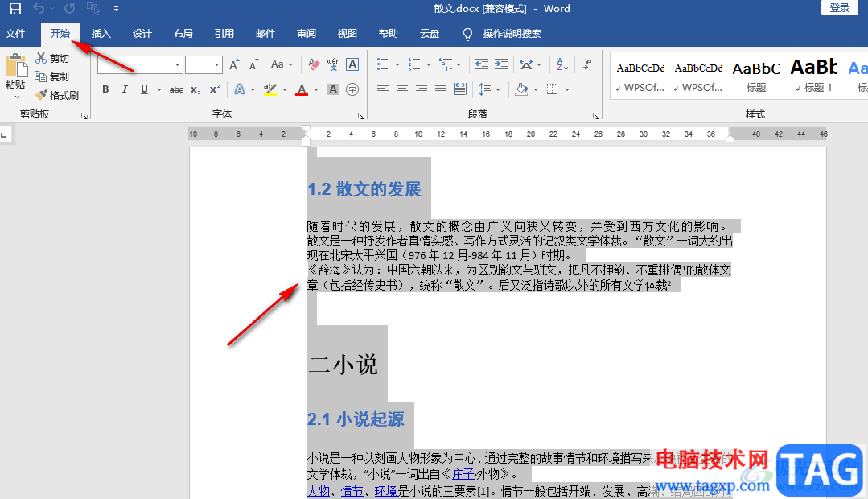Switch to the 审阅 Review tab
This screenshot has height=499, width=868.
coord(306,34)
